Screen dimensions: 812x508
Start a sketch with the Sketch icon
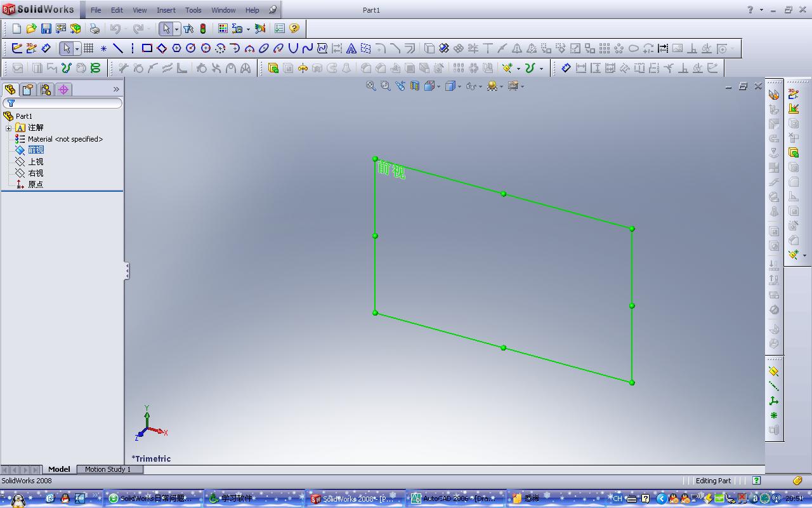[17, 48]
